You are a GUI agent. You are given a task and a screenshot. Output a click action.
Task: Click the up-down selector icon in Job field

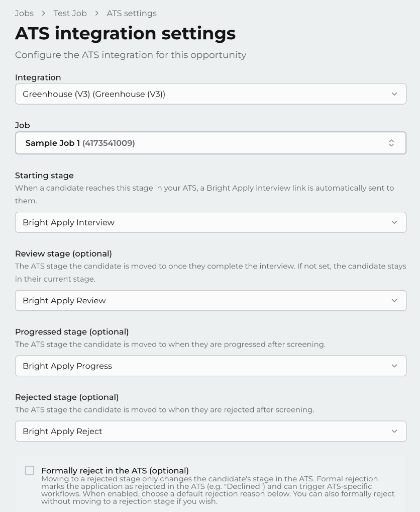tap(391, 143)
